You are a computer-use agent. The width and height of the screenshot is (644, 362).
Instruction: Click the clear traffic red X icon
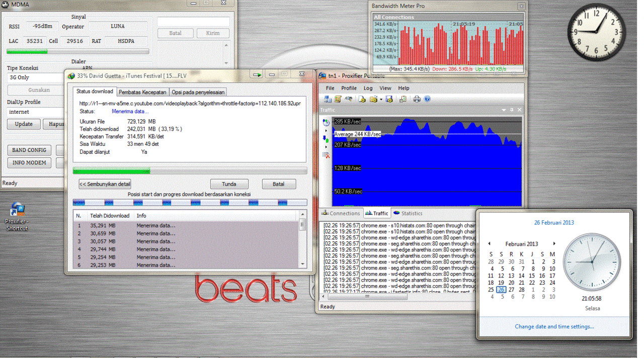point(326,155)
